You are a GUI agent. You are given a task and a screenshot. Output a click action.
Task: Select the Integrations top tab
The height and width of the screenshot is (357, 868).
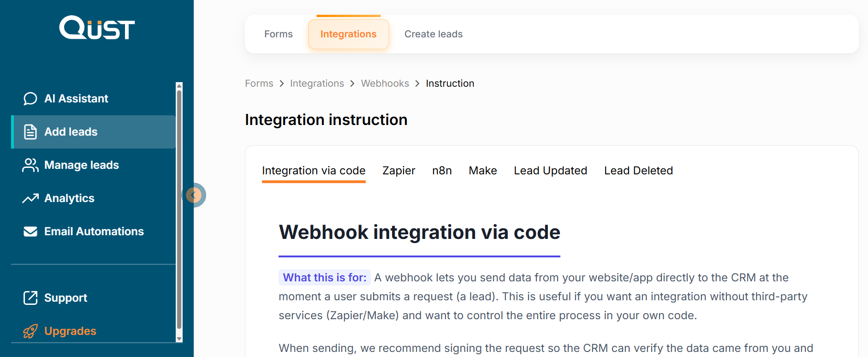pyautogui.click(x=348, y=34)
